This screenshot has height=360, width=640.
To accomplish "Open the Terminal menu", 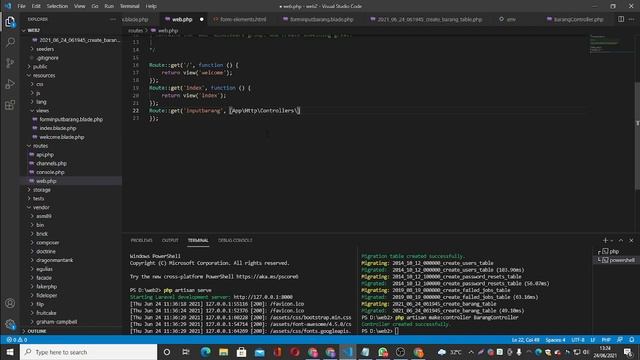I will coord(129,6).
